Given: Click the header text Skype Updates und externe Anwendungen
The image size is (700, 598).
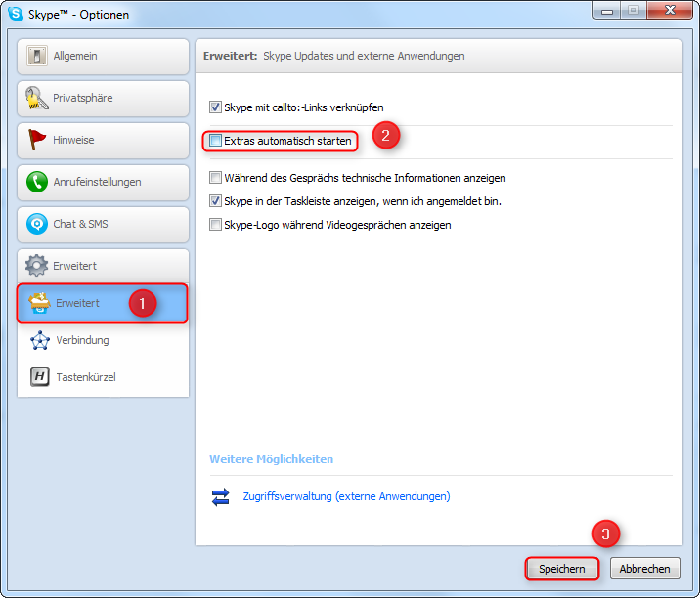Looking at the screenshot, I should [x=364, y=56].
